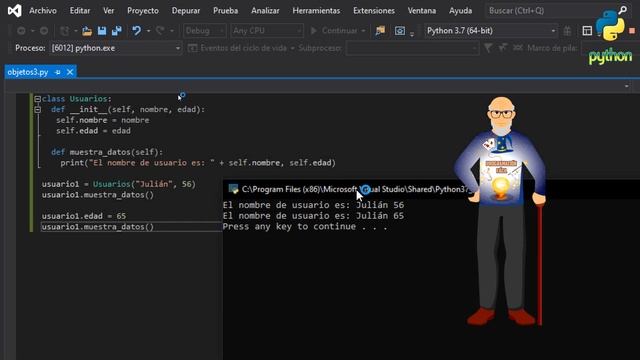Click the Continuar debug button
This screenshot has width=640, height=360.
pos(334,31)
